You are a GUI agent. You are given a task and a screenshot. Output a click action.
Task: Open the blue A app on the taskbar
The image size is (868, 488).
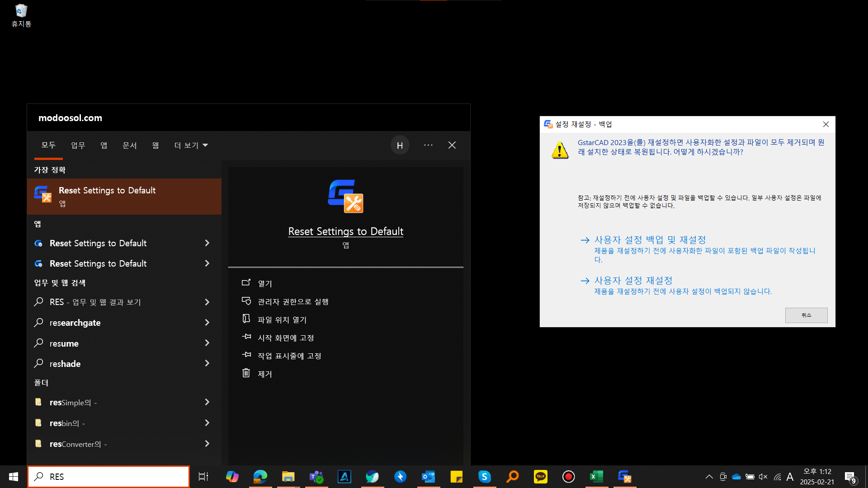pyautogui.click(x=344, y=477)
